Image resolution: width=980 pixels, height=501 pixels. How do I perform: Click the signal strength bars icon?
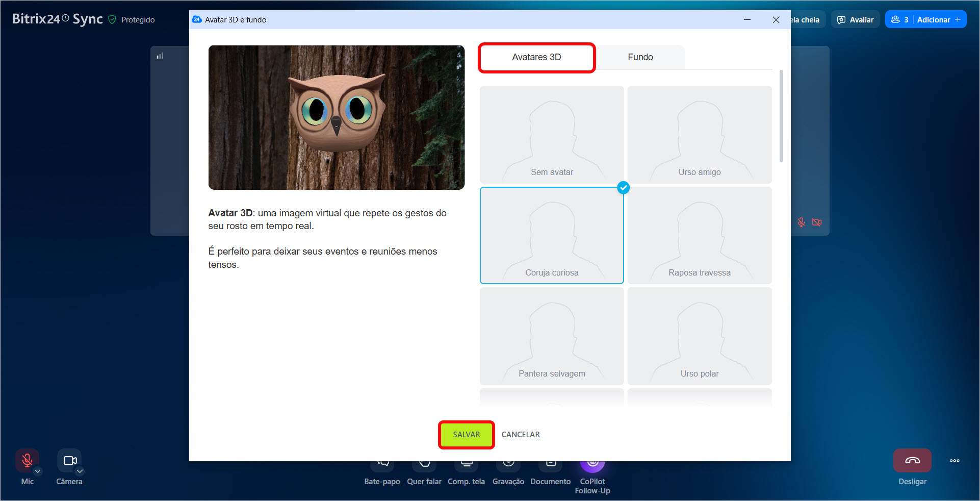(160, 56)
